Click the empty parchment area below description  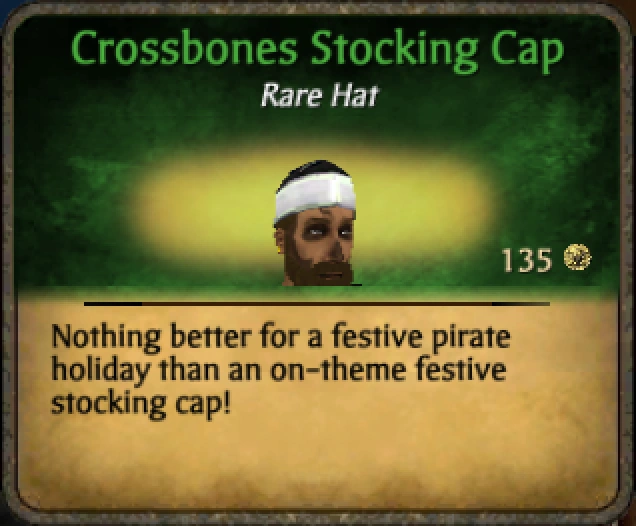(316, 462)
